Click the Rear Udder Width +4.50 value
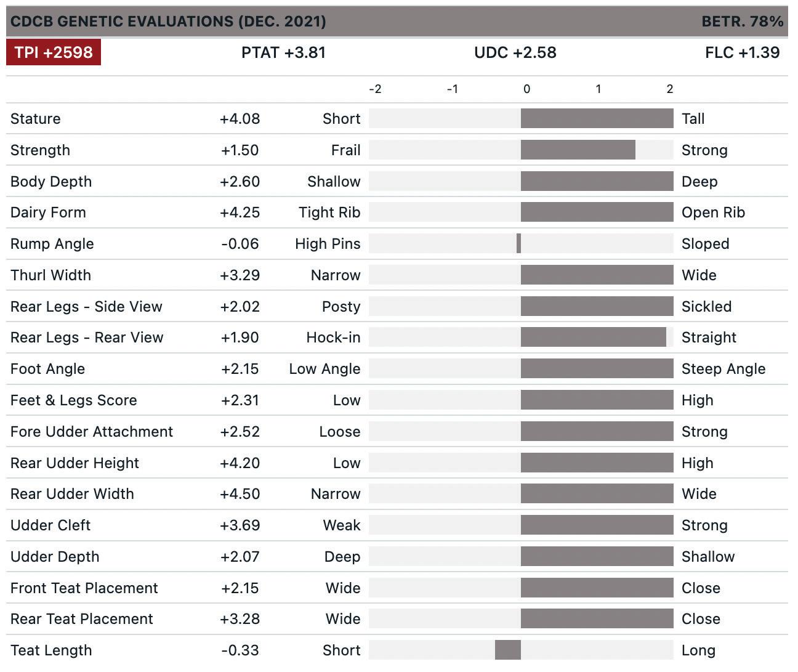Screen dimensions: 798x672 [x=240, y=494]
